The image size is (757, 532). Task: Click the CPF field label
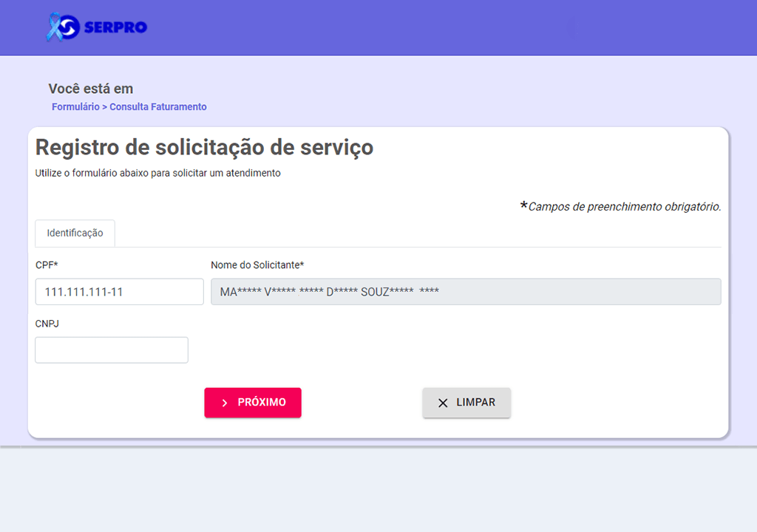coord(47,265)
